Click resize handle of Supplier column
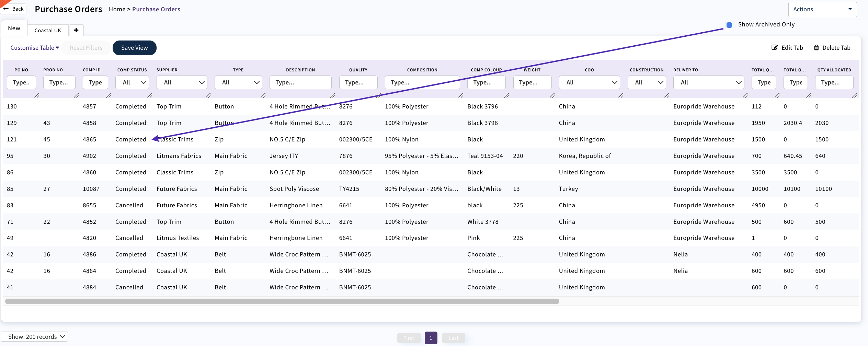868x346 pixels. click(x=208, y=95)
